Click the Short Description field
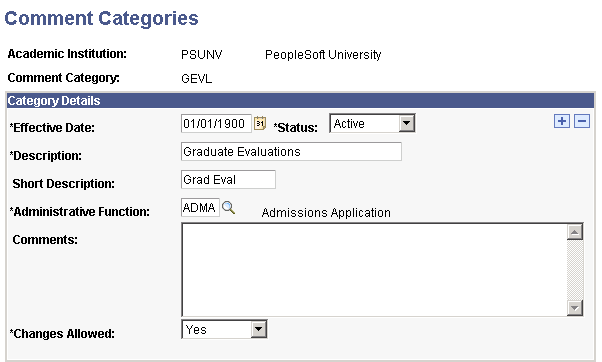This screenshot has width=602, height=362. (228, 180)
